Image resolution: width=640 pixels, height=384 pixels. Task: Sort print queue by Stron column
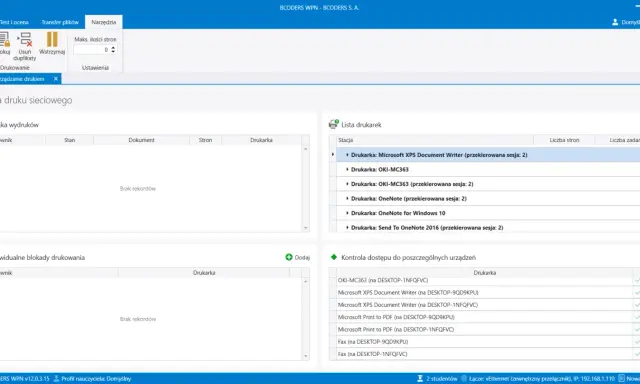(x=205, y=140)
